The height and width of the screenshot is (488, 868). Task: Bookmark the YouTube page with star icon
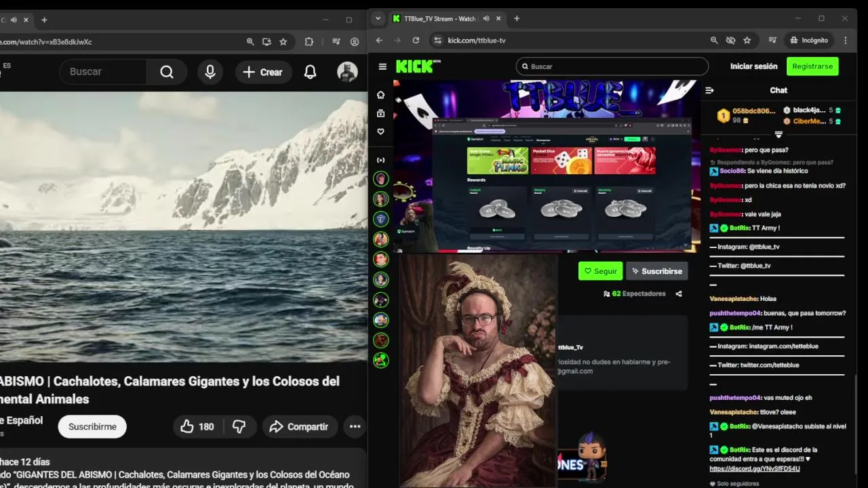point(283,41)
